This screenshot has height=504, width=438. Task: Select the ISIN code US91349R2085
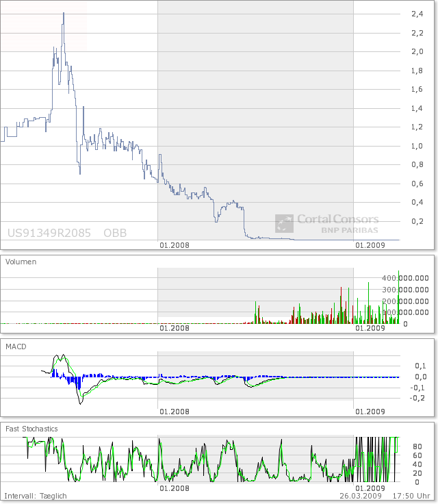click(x=49, y=233)
